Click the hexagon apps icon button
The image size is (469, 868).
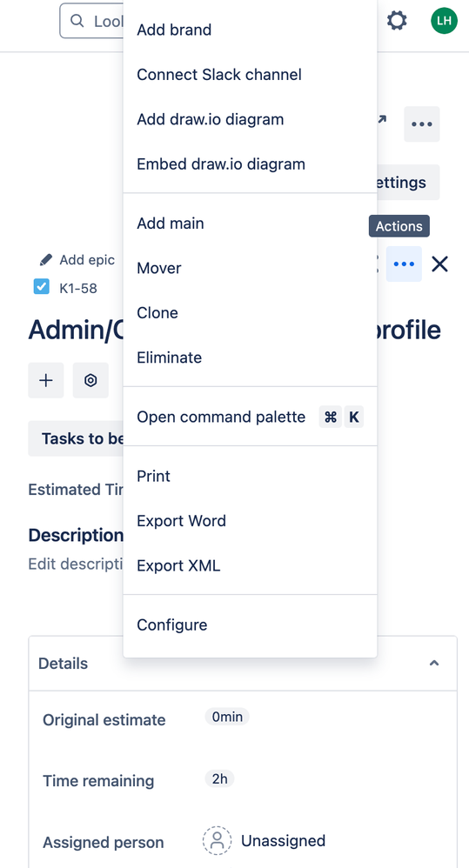(x=90, y=380)
